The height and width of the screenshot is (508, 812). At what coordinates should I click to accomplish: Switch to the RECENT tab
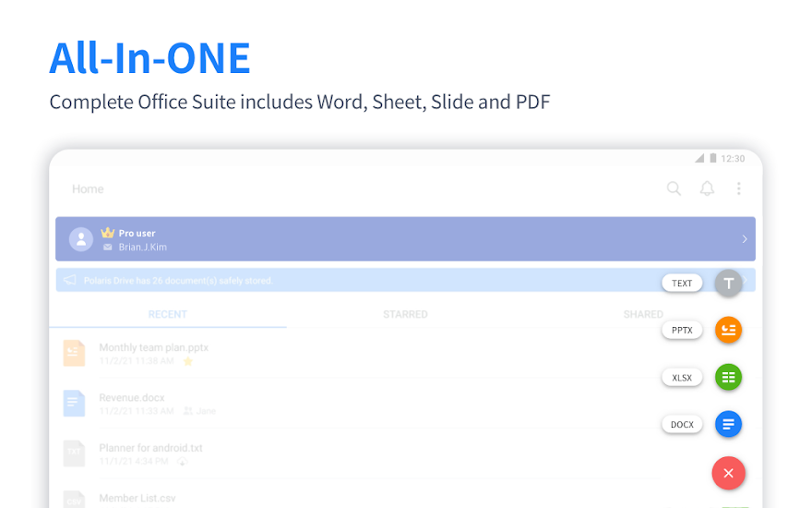coord(168,315)
